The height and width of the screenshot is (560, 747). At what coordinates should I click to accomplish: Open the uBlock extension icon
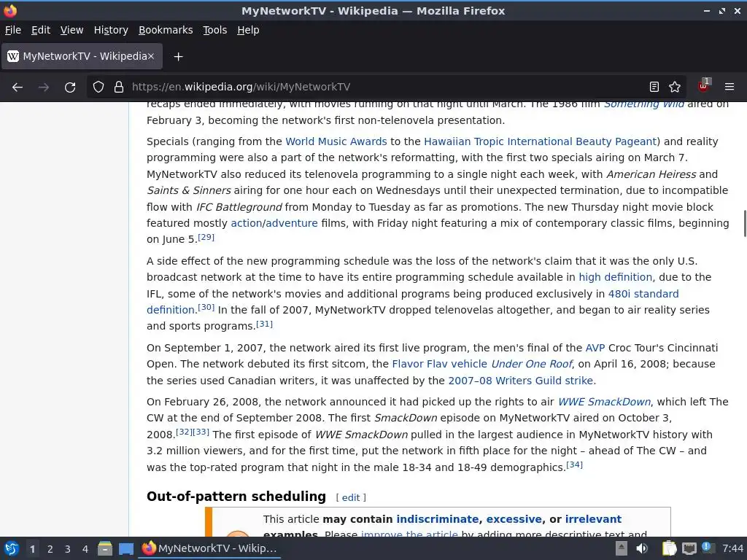704,86
